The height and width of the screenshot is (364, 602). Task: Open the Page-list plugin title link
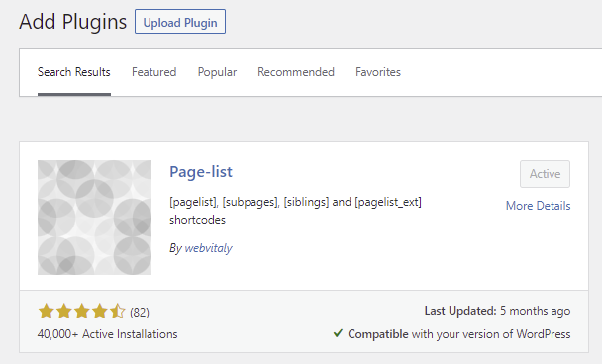(x=201, y=172)
